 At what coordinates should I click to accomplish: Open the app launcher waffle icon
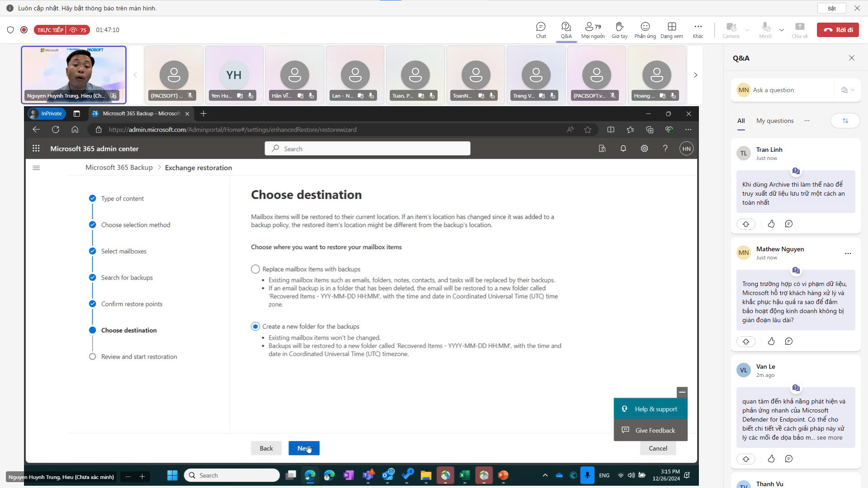[36, 149]
